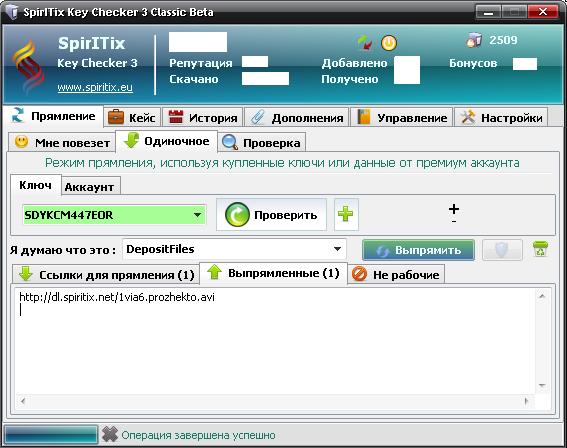
Task: Switch to the Аккаунт tab
Action: pyautogui.click(x=90, y=187)
